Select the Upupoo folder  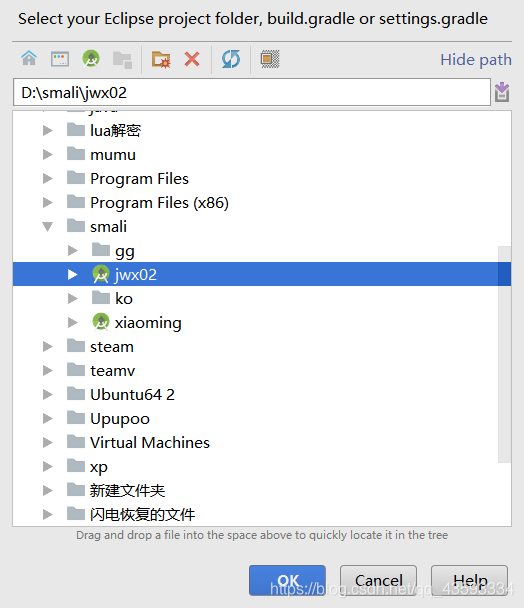[x=120, y=419]
